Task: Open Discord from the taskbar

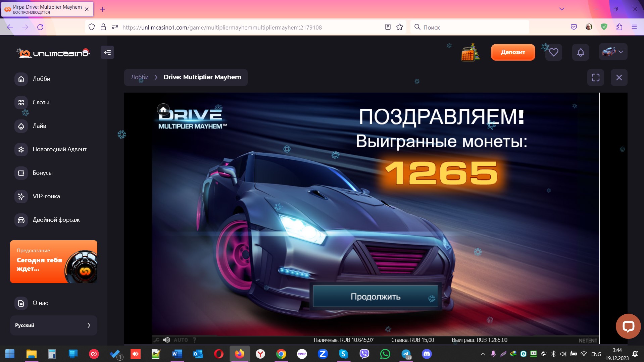Action: pyautogui.click(x=427, y=354)
